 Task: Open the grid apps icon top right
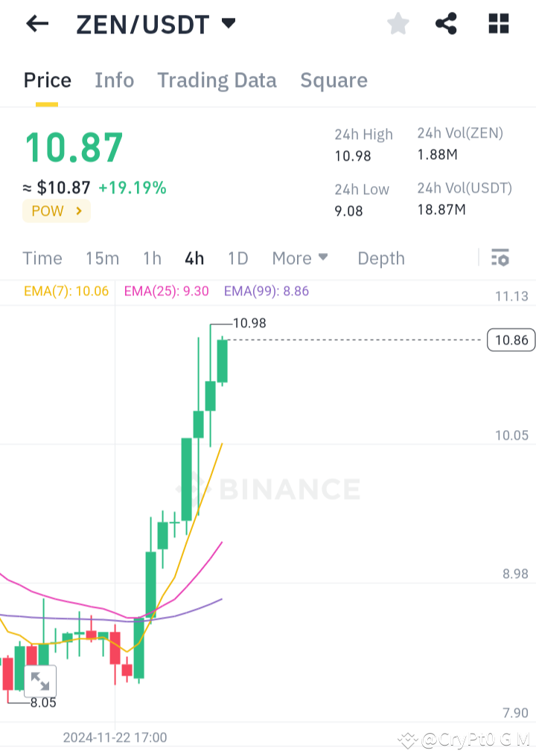tap(497, 23)
